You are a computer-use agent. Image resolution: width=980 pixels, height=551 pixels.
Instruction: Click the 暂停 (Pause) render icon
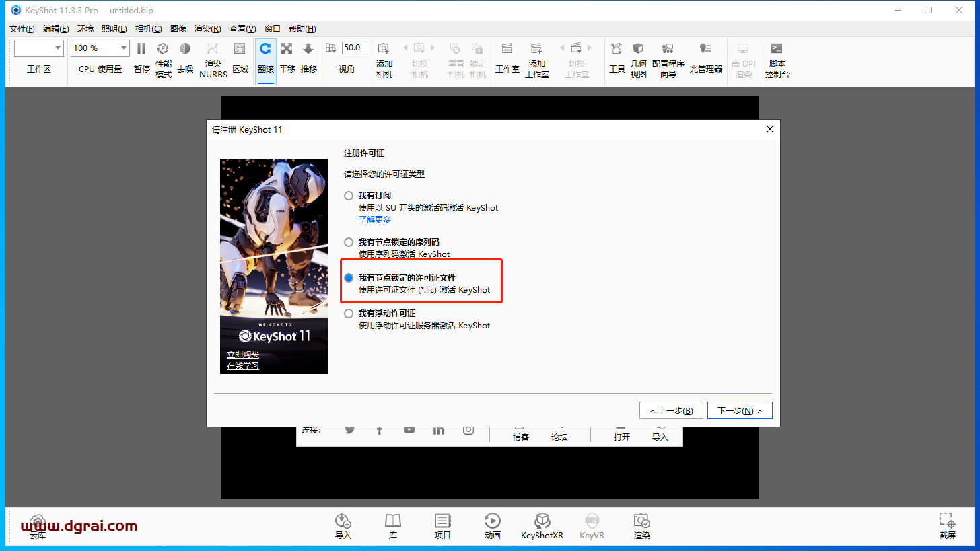[x=141, y=49]
